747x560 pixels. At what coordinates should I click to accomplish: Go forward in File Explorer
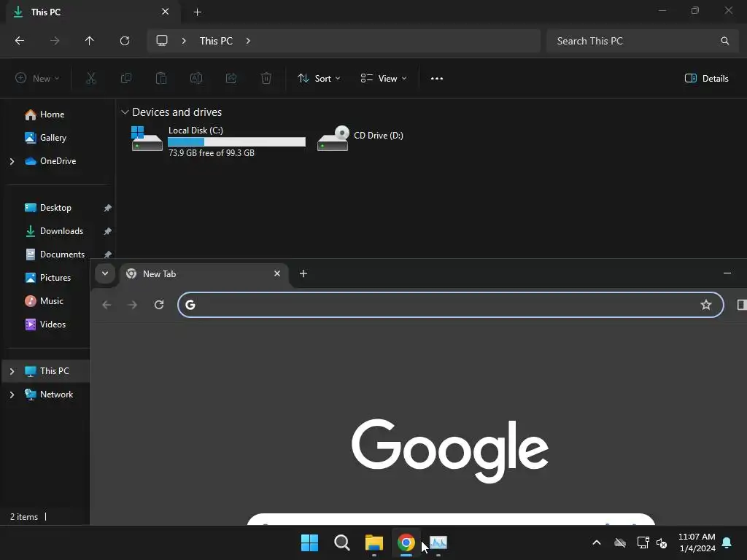coord(55,41)
